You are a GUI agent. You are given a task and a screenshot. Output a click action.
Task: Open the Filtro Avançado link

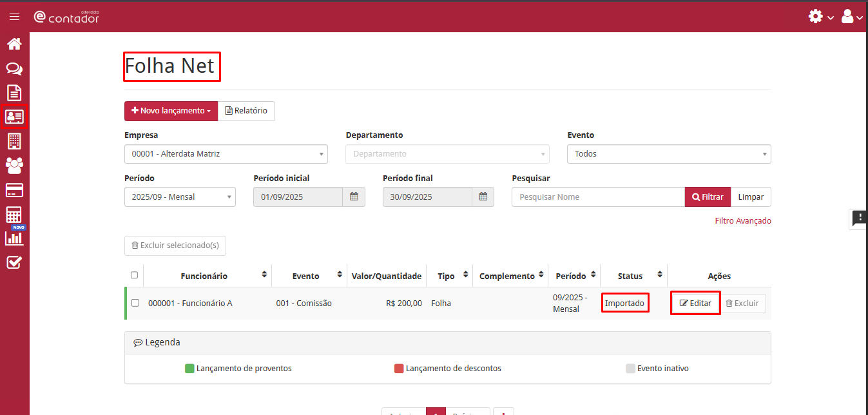point(743,220)
